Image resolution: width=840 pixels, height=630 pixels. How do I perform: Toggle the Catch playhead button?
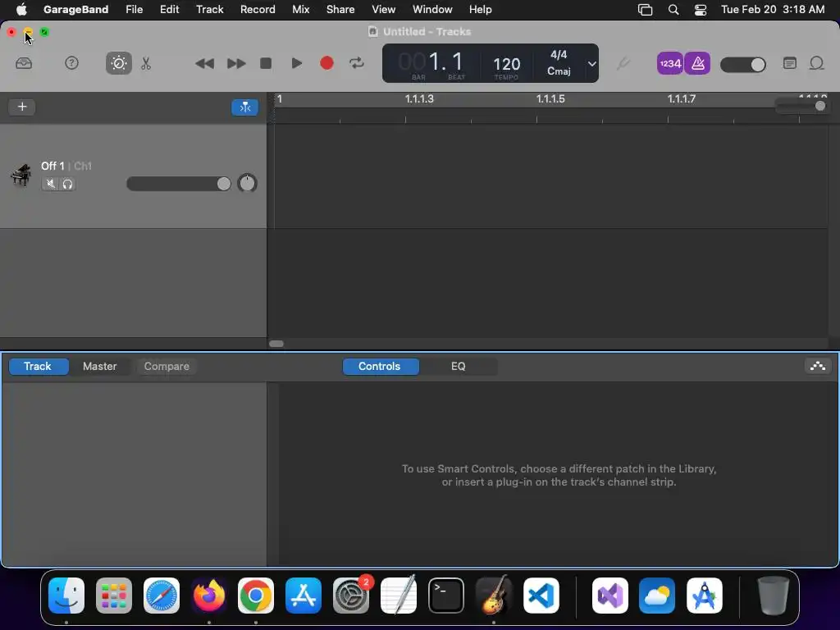(x=244, y=107)
